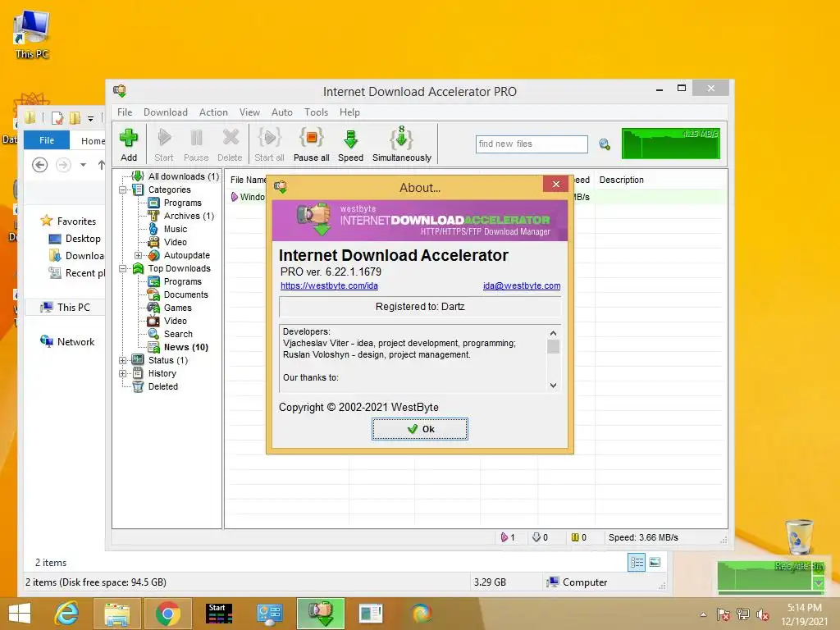Open the Auto menu
The image size is (840, 630).
click(x=282, y=112)
